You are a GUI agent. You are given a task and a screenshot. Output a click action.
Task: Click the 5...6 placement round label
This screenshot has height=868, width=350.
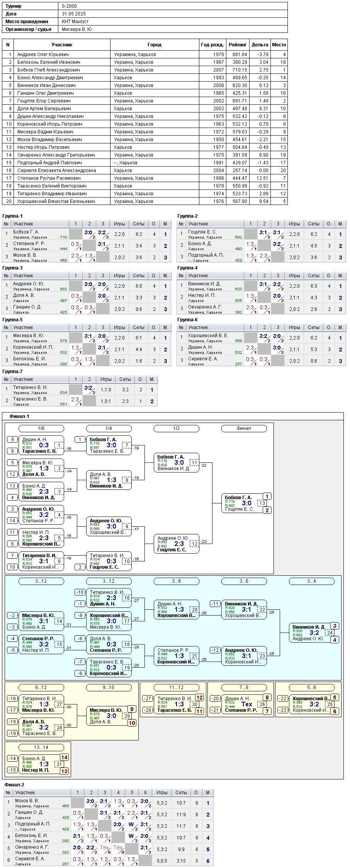coord(312,687)
